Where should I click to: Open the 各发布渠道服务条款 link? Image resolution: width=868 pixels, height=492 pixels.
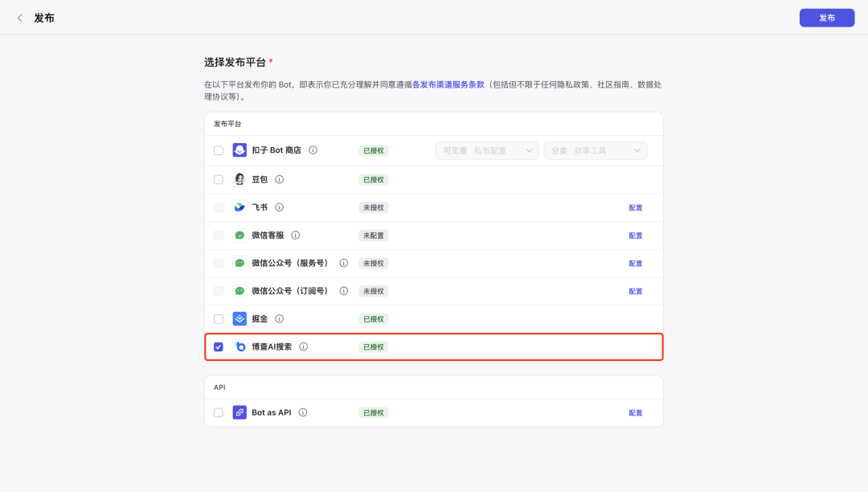tap(448, 84)
